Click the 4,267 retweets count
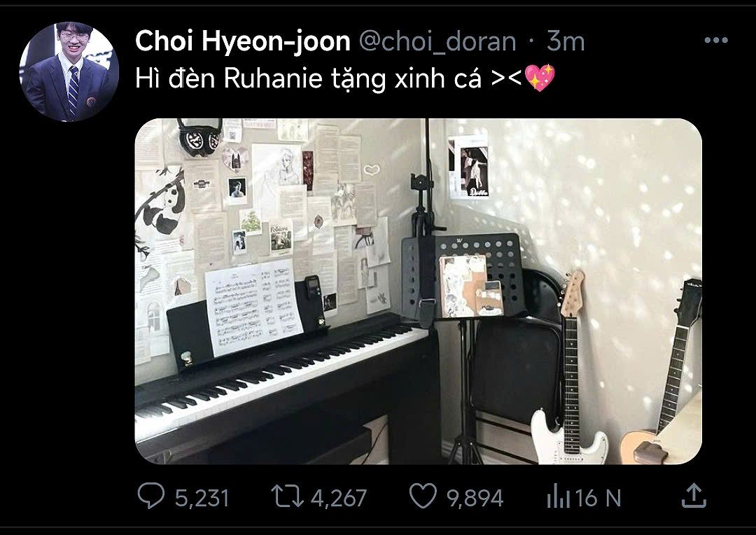The height and width of the screenshot is (535, 756). [339, 498]
